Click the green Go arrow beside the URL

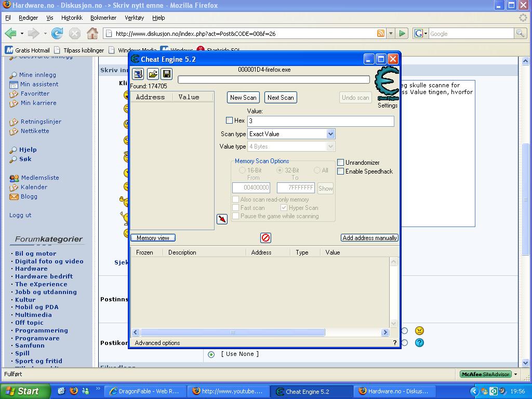point(402,33)
